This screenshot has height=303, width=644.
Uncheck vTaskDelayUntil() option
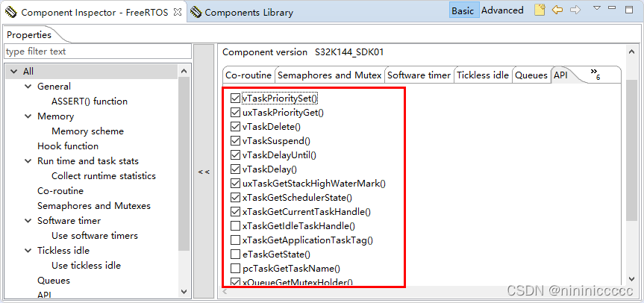(235, 155)
